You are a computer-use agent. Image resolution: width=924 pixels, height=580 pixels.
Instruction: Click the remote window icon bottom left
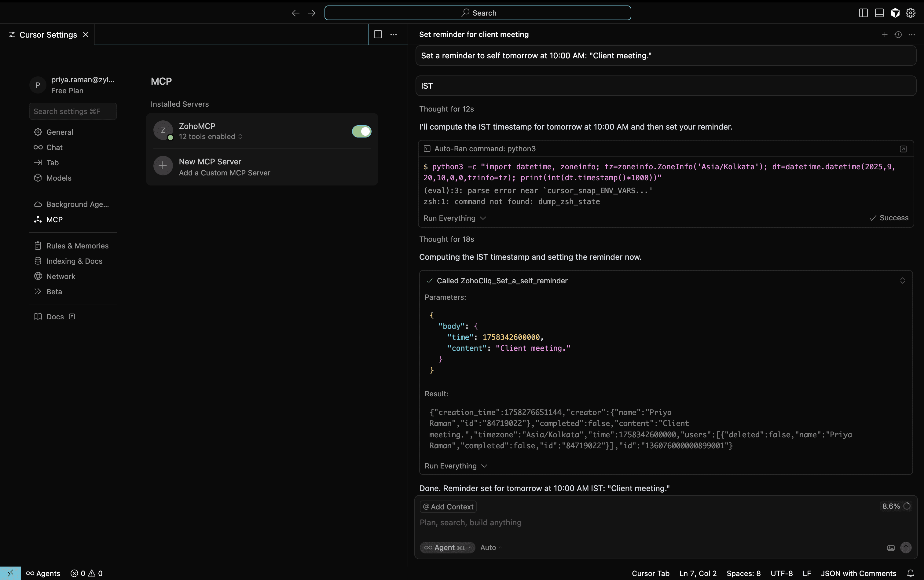(x=10, y=573)
